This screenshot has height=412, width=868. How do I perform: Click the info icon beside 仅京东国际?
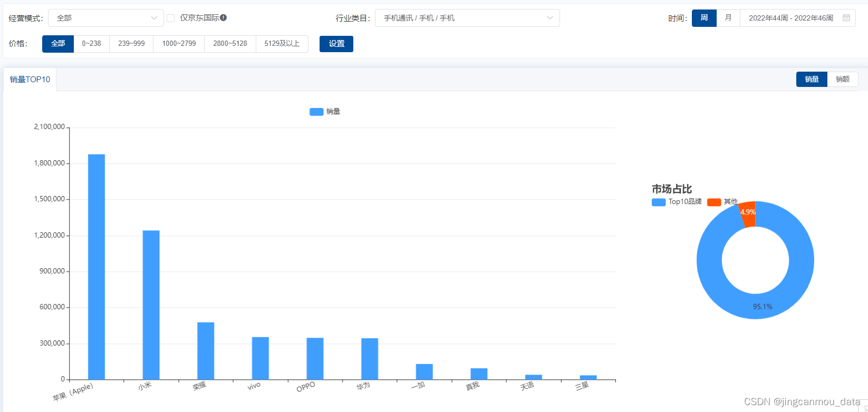pos(224,18)
